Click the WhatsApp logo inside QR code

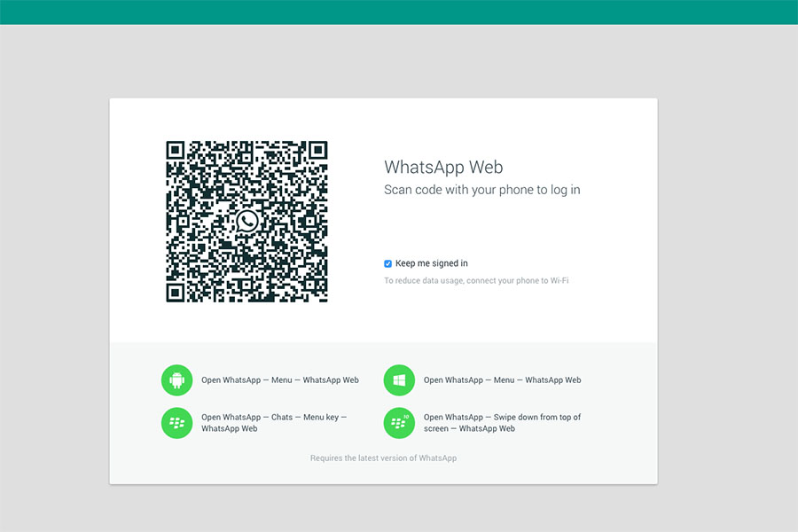tap(246, 222)
